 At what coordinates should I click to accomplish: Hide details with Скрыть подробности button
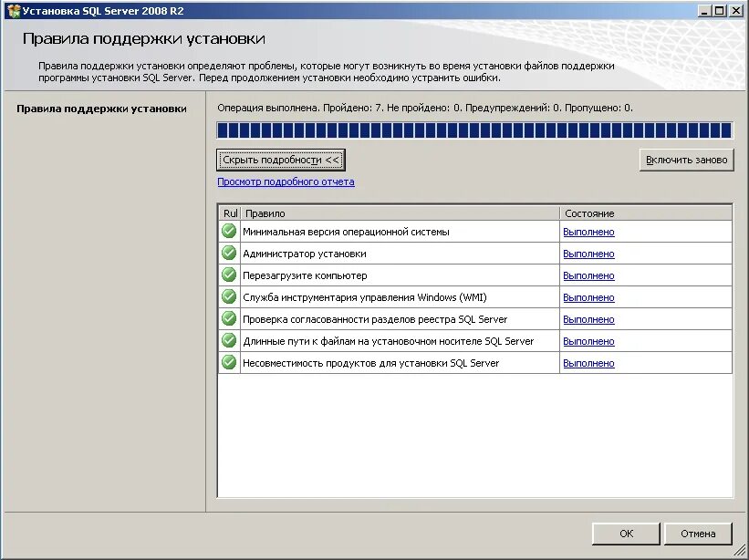pyautogui.click(x=281, y=160)
